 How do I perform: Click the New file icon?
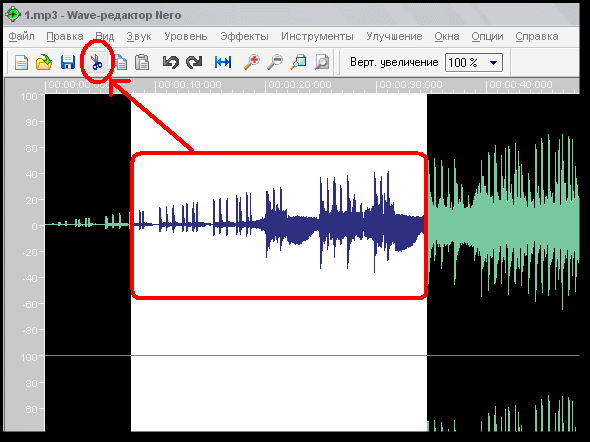[x=21, y=62]
